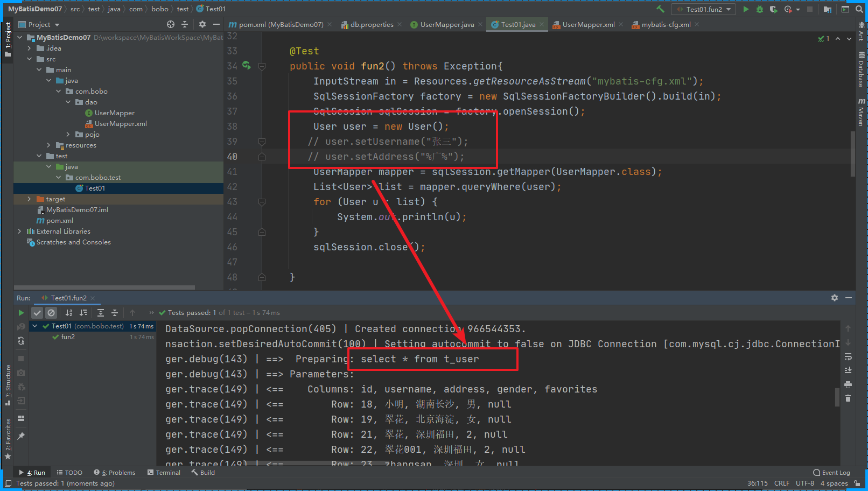Image resolution: width=868 pixels, height=491 pixels.
Task: Expand all test results
Action: pyautogui.click(x=101, y=313)
